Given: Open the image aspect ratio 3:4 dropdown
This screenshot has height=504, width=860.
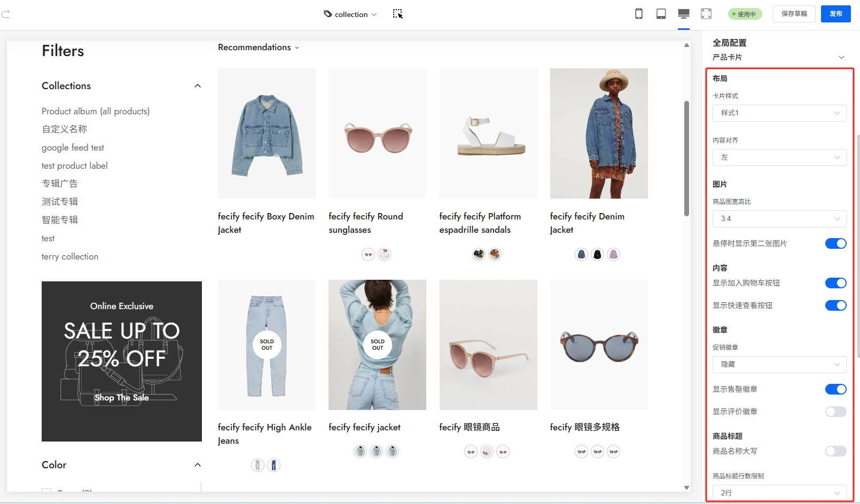Looking at the screenshot, I should click(779, 219).
